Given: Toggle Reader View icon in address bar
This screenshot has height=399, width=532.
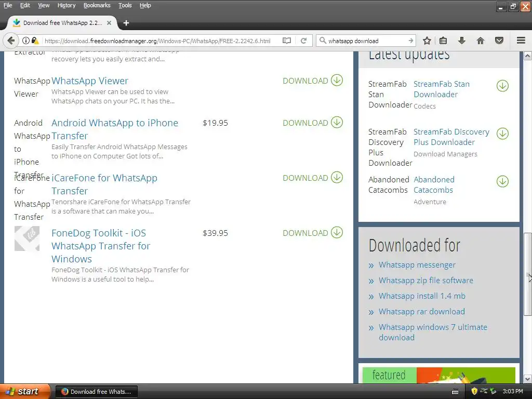Looking at the screenshot, I should (287, 41).
